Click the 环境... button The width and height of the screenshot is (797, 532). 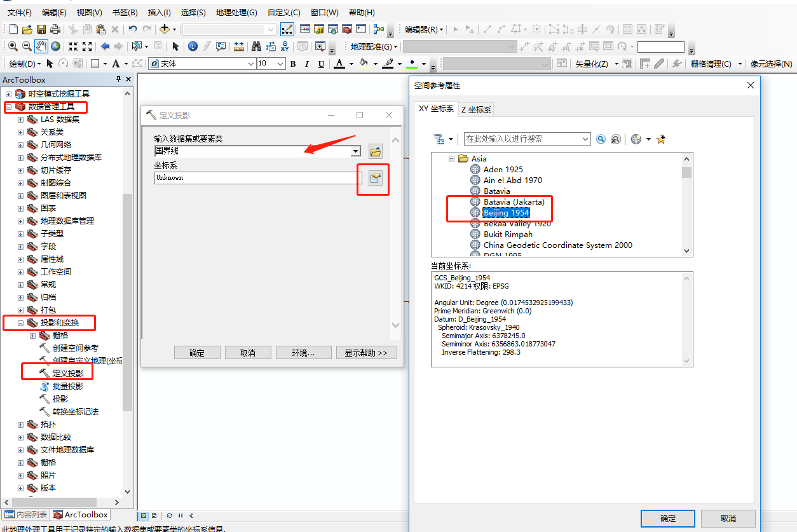(x=303, y=353)
